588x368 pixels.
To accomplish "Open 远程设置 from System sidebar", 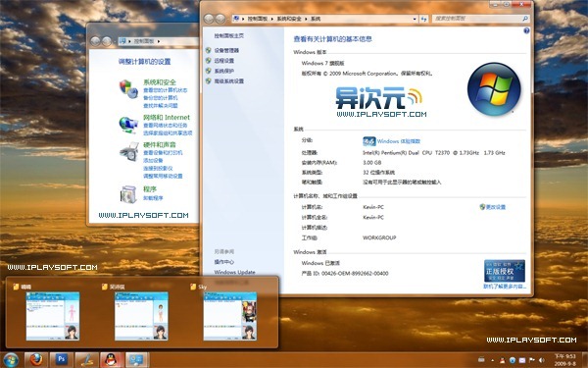I will coord(224,61).
